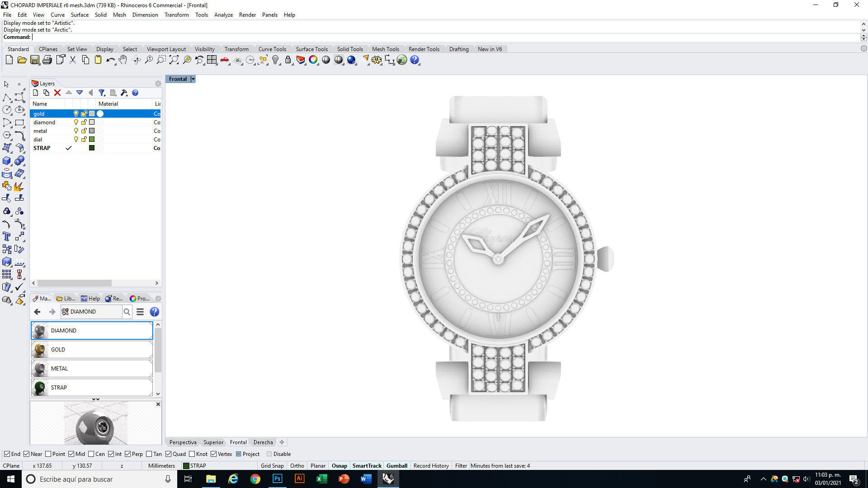The width and height of the screenshot is (868, 488).
Task: Save the model with floppy icon
Action: click(34, 60)
